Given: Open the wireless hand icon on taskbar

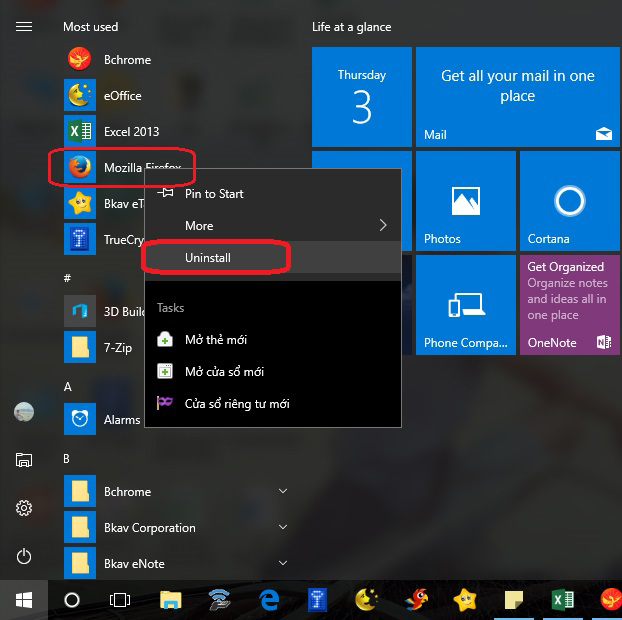Looking at the screenshot, I should (219, 600).
